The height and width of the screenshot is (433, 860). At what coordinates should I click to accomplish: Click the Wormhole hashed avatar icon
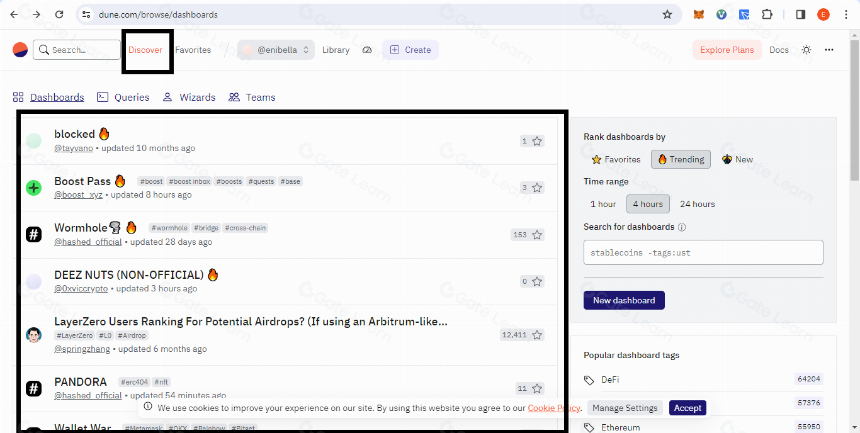34,235
